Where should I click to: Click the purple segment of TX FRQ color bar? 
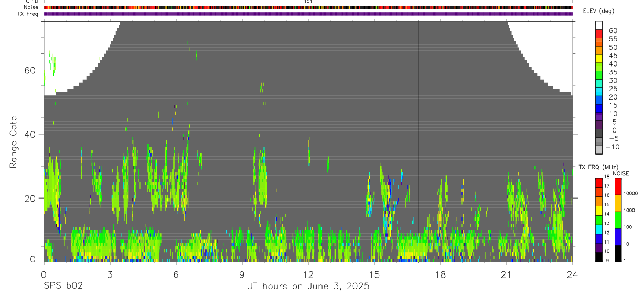[x=599, y=248]
